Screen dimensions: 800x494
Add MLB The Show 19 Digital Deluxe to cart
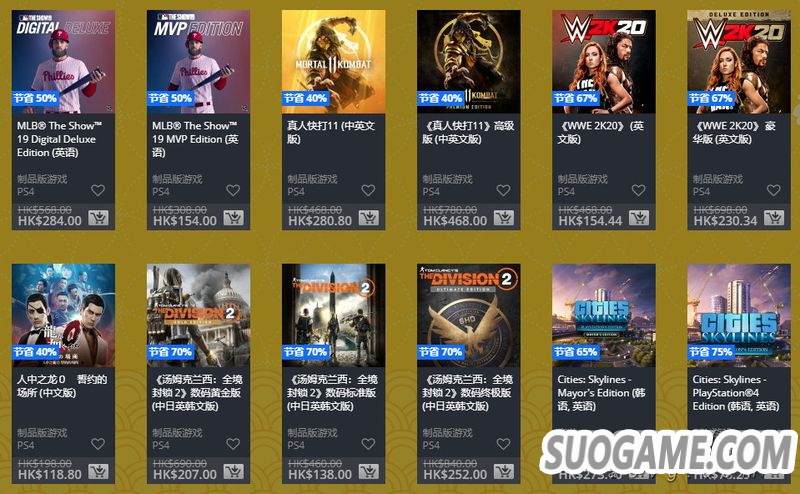tap(98, 218)
